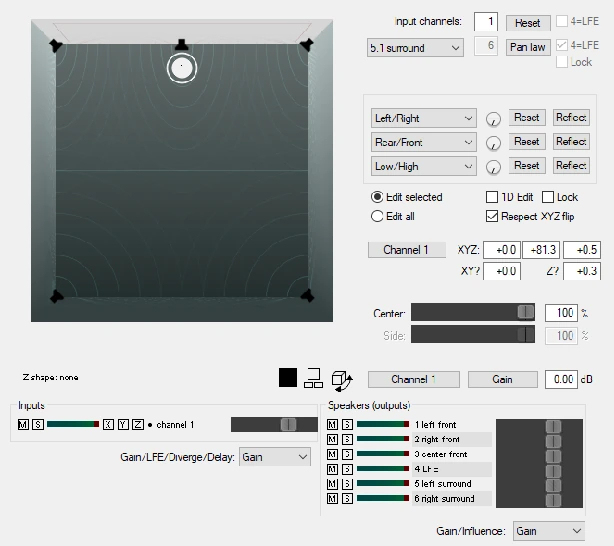Click the Center percentage slider
Screen dimensions: 614x546
tap(473, 312)
